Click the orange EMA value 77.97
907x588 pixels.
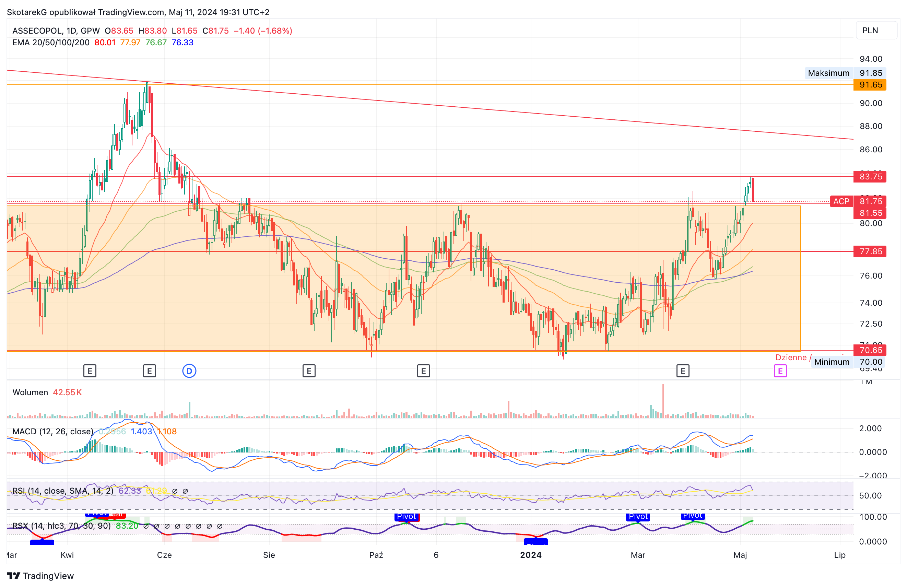(x=130, y=42)
